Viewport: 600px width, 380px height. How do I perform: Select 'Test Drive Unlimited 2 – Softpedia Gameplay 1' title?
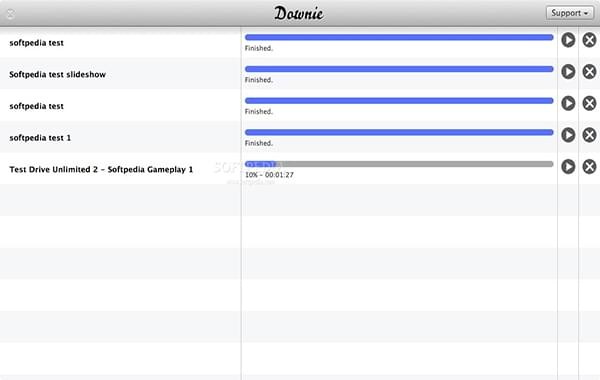click(101, 170)
